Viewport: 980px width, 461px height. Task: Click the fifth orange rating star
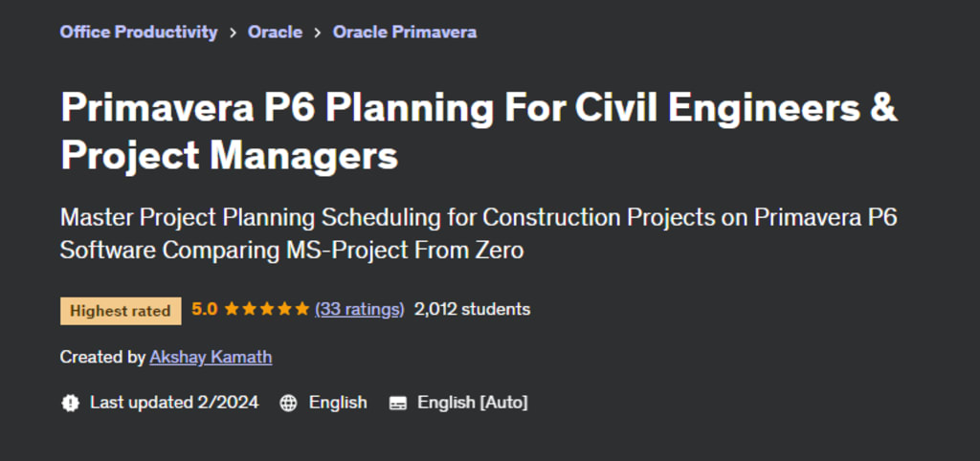pos(301,309)
